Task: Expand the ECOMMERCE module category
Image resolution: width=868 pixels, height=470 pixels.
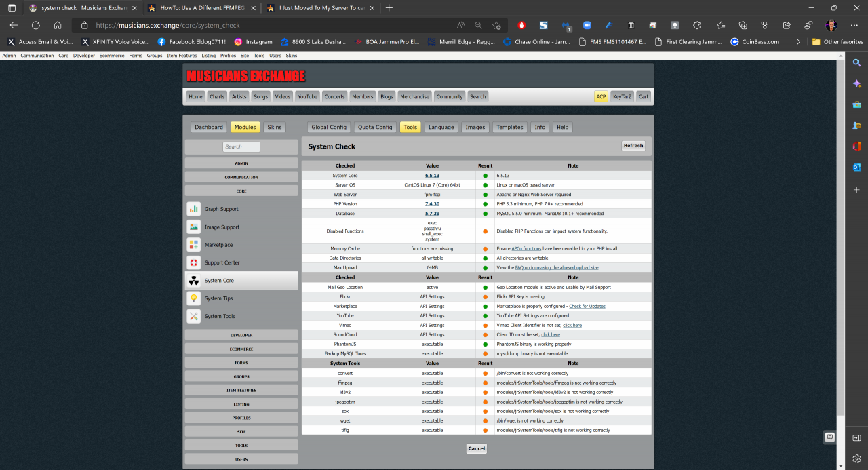Action: (x=241, y=349)
